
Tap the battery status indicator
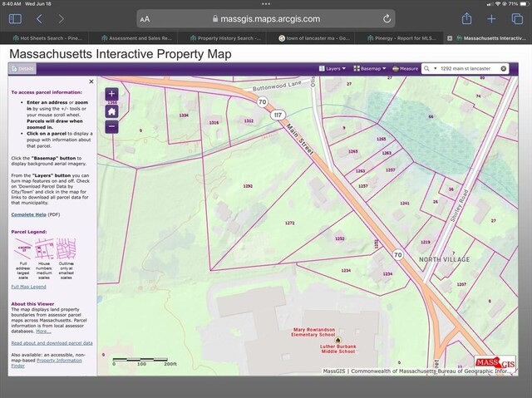[525, 4]
